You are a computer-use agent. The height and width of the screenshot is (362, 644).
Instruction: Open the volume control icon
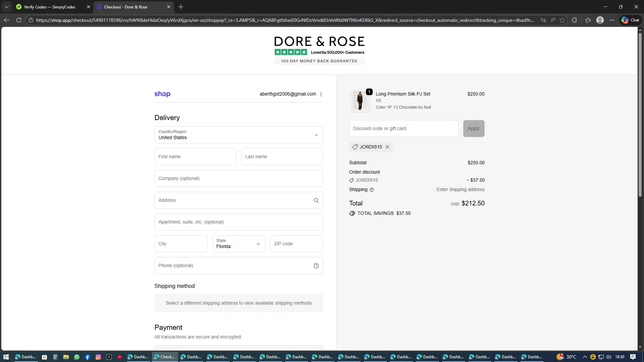tap(609, 357)
